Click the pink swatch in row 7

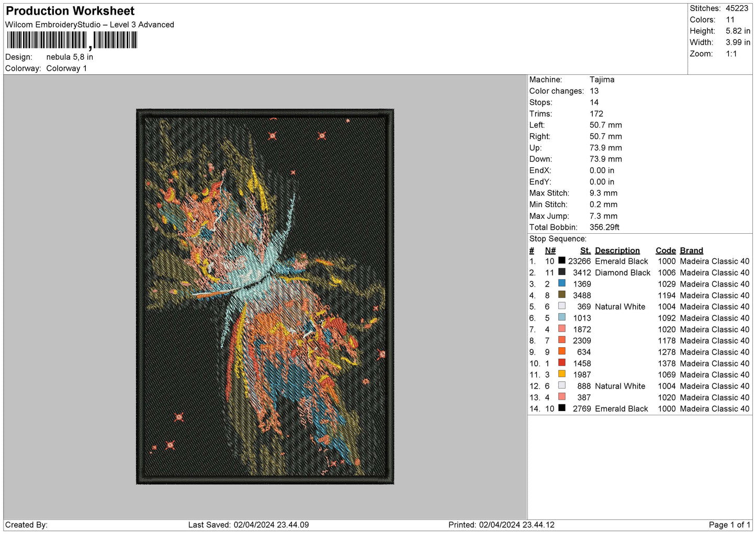[562, 328]
